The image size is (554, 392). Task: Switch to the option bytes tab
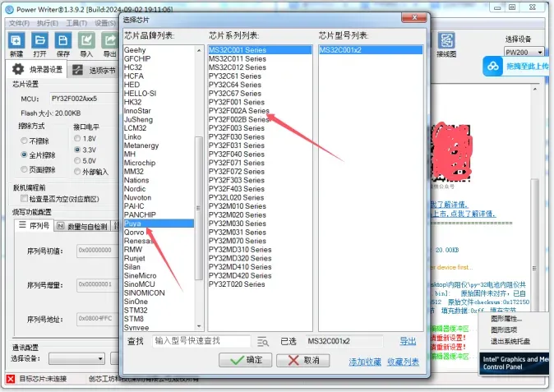[x=94, y=70]
